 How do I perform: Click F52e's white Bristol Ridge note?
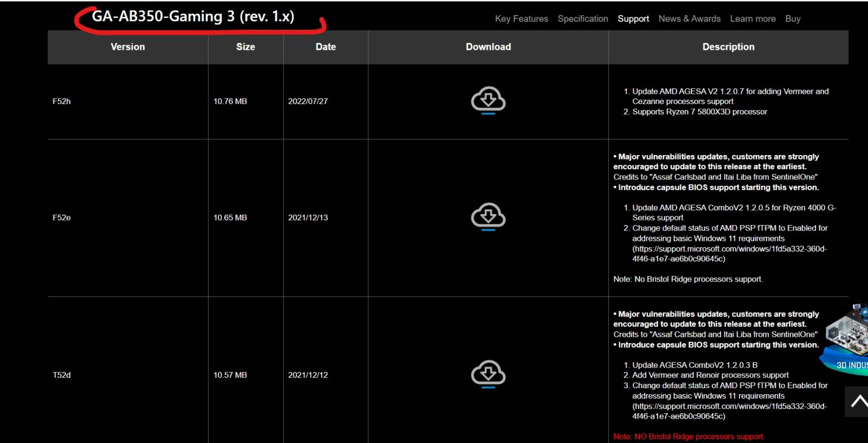click(x=688, y=279)
